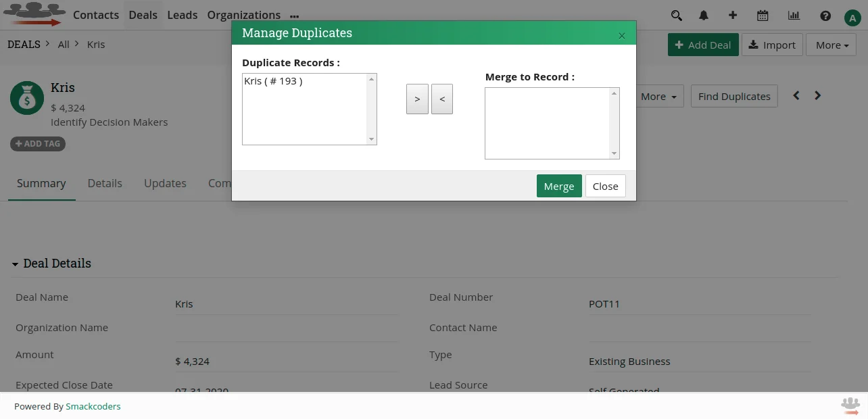This screenshot has width=868, height=419.
Task: Click the Smackcoders logo in bottom corner
Action: coord(850,405)
